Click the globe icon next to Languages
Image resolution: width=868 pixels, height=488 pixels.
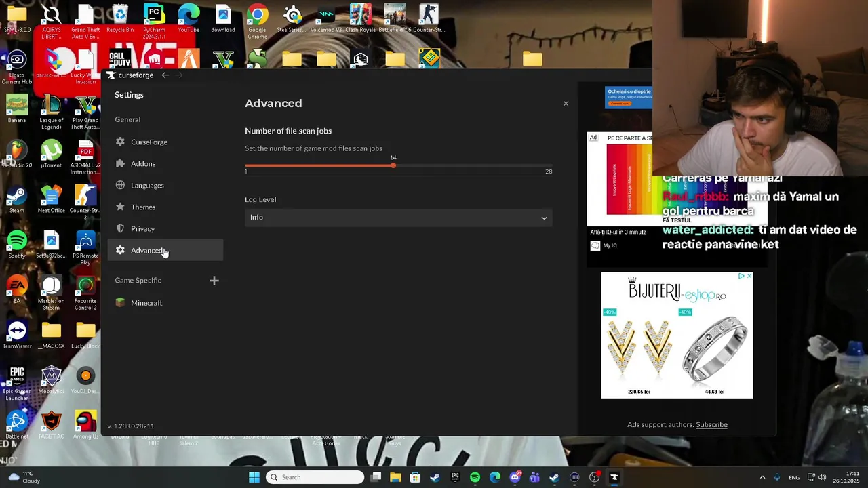[120, 185]
